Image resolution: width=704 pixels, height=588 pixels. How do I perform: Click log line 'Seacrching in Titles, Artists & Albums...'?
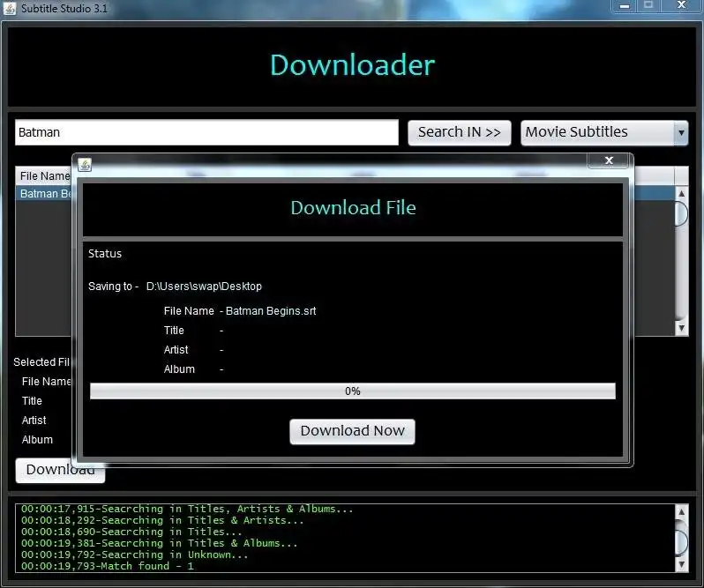coord(187,509)
